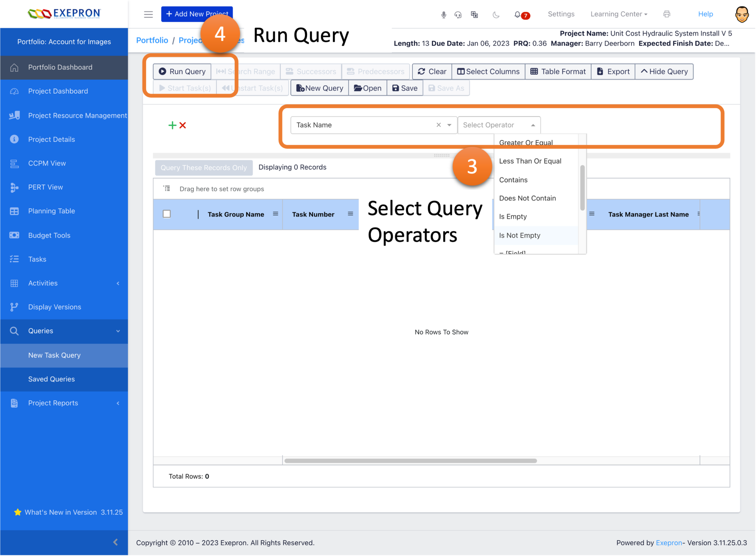
Task: Clear the Task Name field selection
Action: pyautogui.click(x=439, y=125)
